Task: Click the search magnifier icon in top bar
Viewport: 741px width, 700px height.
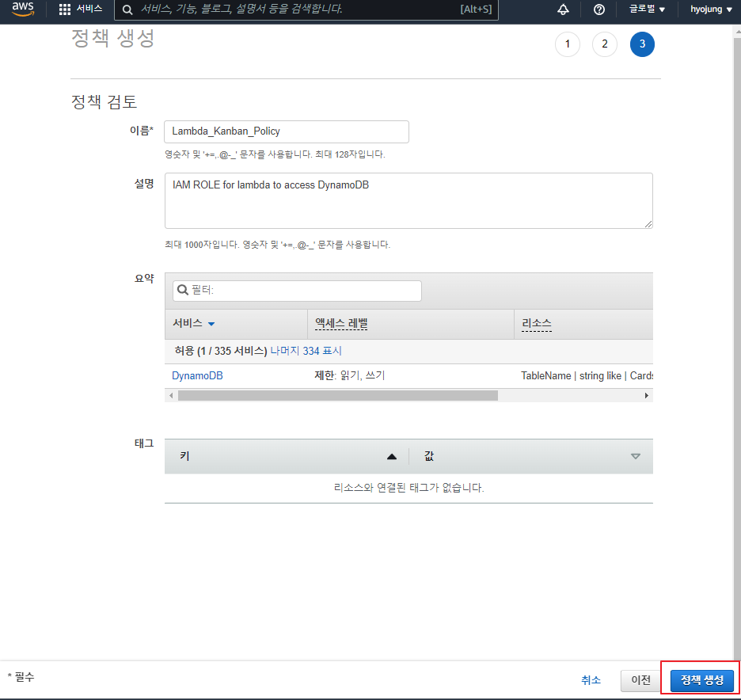Action: [127, 10]
